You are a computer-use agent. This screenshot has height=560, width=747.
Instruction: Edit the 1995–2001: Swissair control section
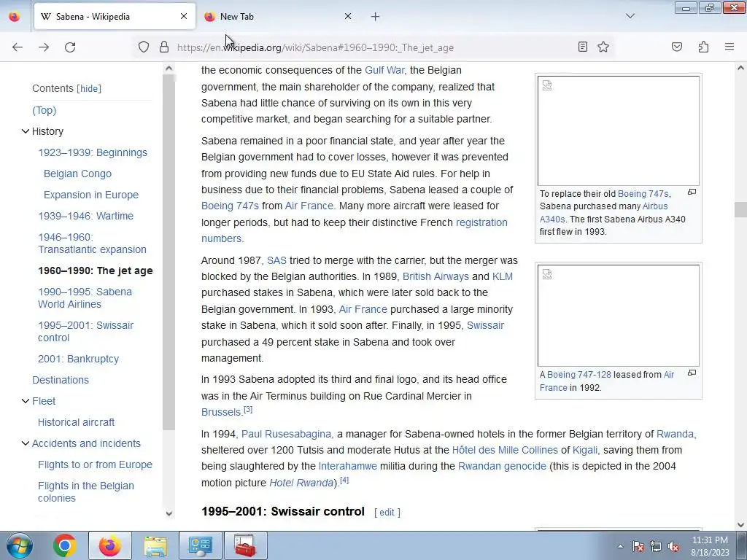(387, 513)
